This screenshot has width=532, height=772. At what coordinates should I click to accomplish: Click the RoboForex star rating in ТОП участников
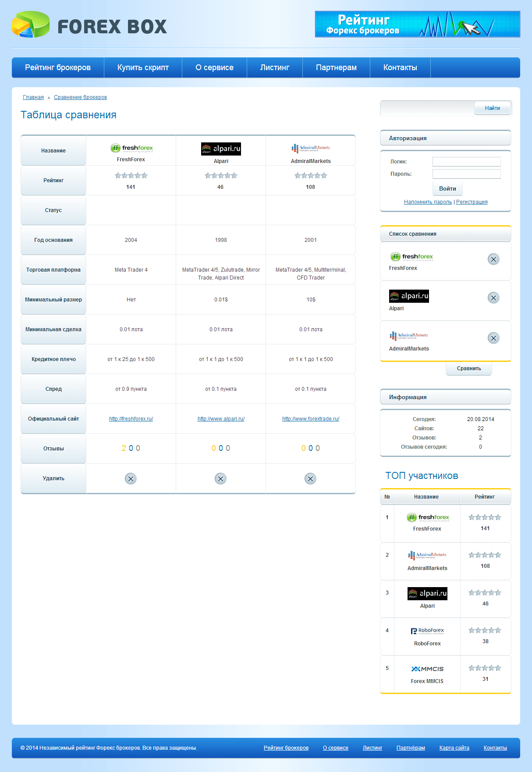485,630
